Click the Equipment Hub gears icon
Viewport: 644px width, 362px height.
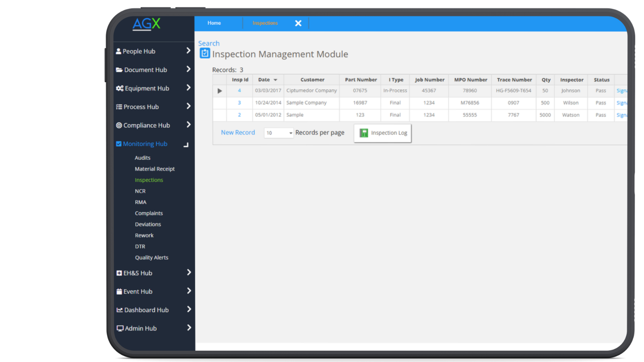coord(120,88)
